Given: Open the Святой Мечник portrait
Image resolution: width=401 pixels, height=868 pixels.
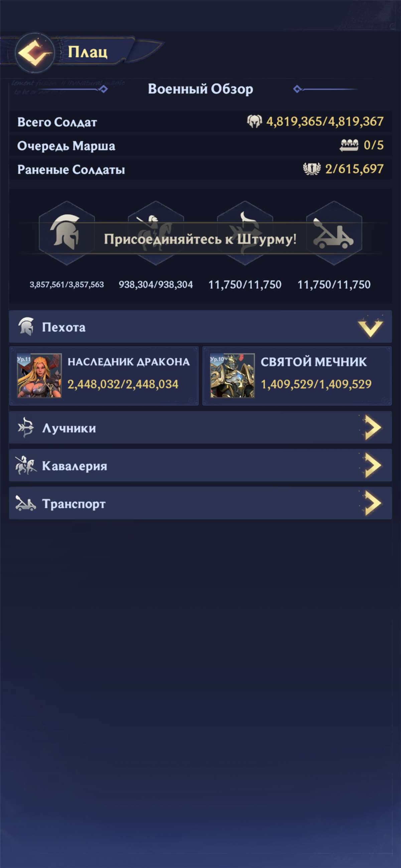Looking at the screenshot, I should (x=232, y=375).
